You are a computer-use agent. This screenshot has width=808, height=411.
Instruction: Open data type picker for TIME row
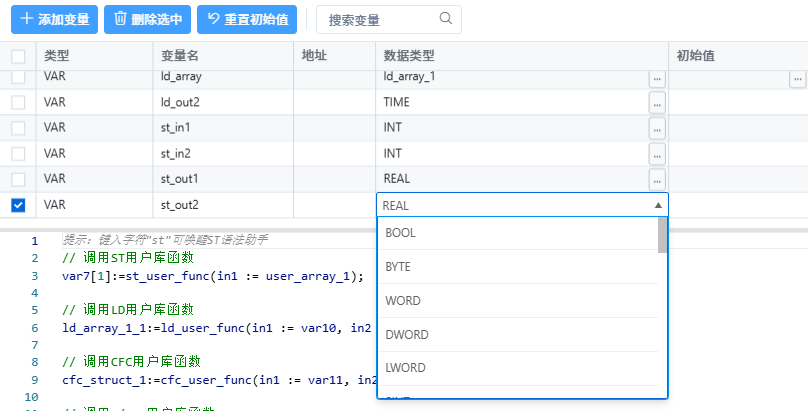pyautogui.click(x=657, y=103)
